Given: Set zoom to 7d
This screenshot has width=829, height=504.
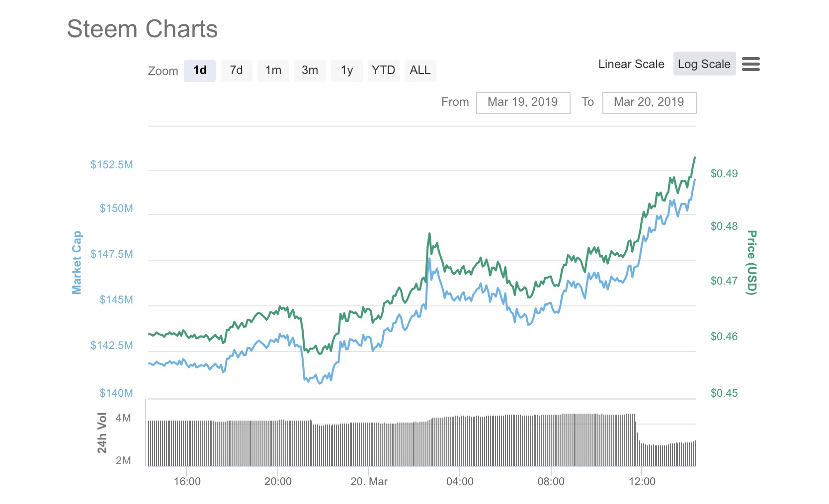Looking at the screenshot, I should pyautogui.click(x=237, y=71).
